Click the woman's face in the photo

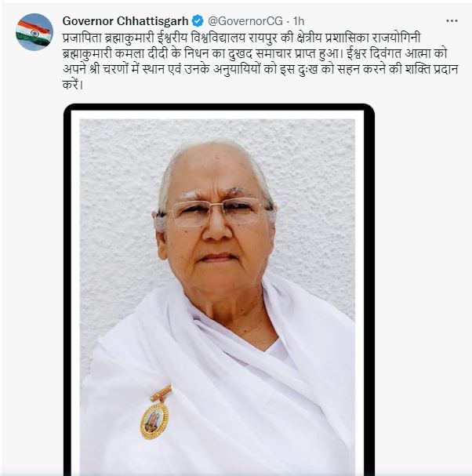tap(216, 222)
